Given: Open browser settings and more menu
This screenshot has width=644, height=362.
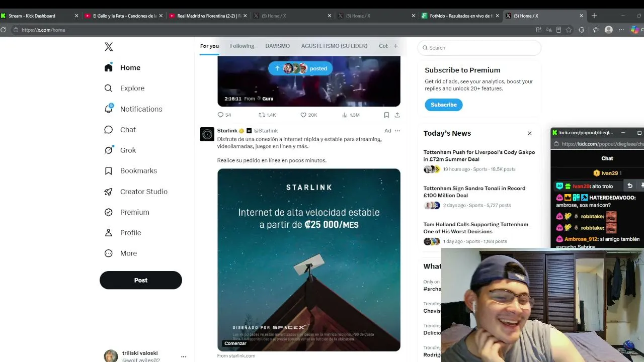Looking at the screenshot, I should (622, 30).
